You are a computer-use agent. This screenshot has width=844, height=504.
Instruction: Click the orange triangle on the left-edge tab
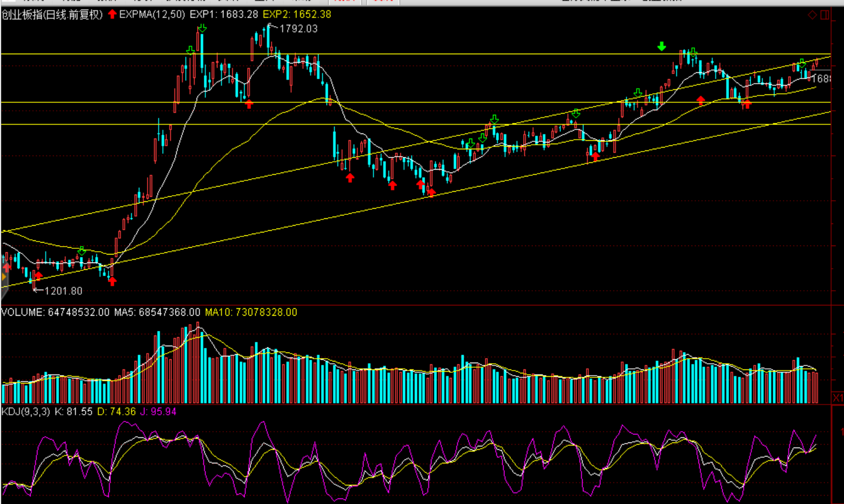[x=4, y=277]
